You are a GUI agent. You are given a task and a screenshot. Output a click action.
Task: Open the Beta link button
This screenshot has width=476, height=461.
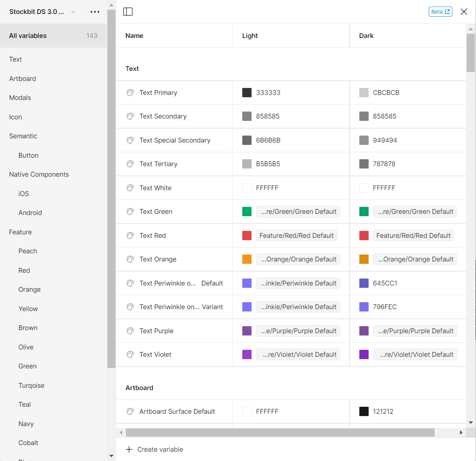[x=440, y=12]
